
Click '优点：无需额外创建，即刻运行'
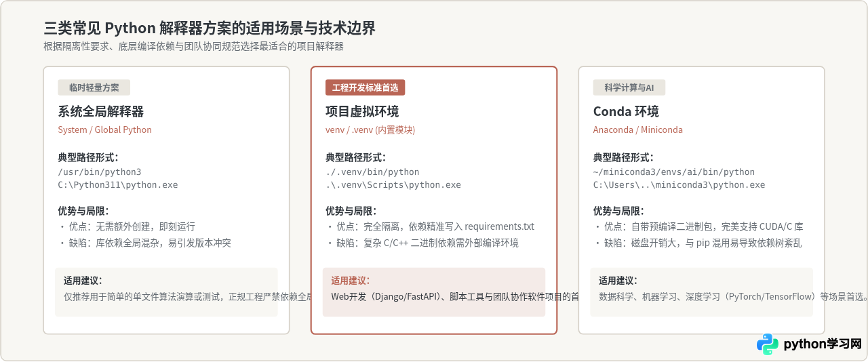[x=132, y=227]
